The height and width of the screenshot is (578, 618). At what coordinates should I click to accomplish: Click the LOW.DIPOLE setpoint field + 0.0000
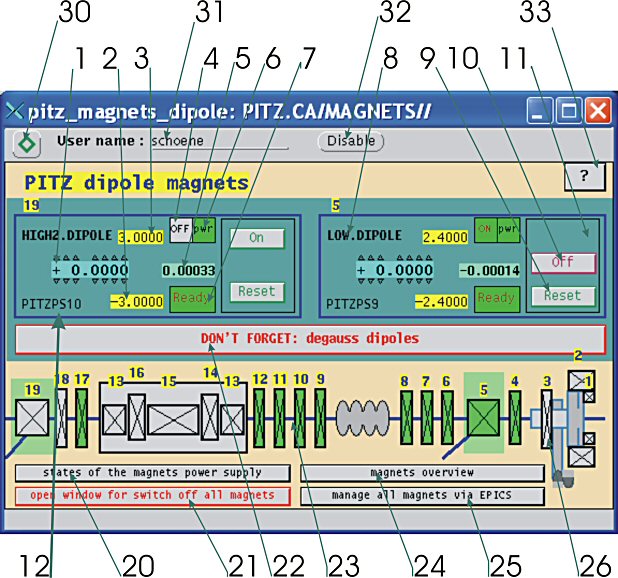pos(395,270)
